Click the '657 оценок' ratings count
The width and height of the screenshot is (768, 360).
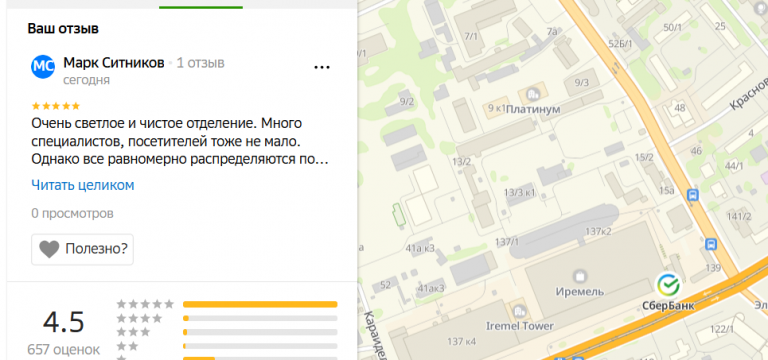[64, 350]
